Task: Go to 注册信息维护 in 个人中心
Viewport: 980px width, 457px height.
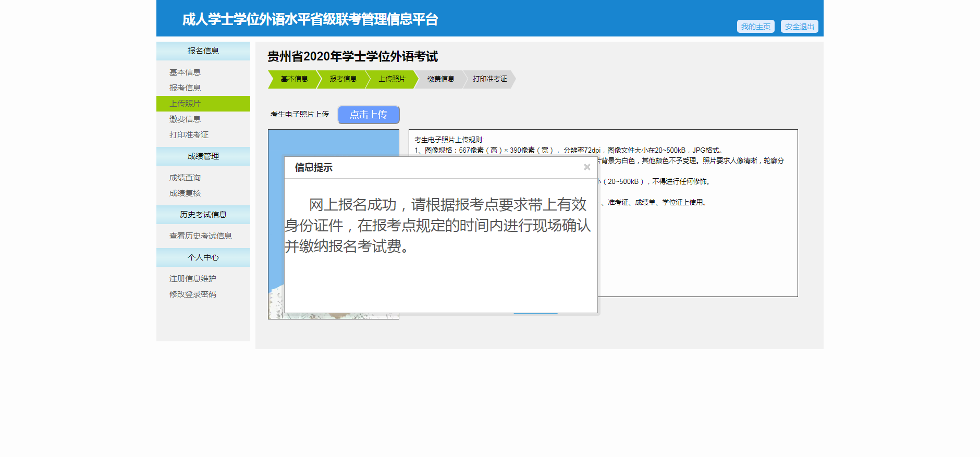Action: (x=193, y=279)
